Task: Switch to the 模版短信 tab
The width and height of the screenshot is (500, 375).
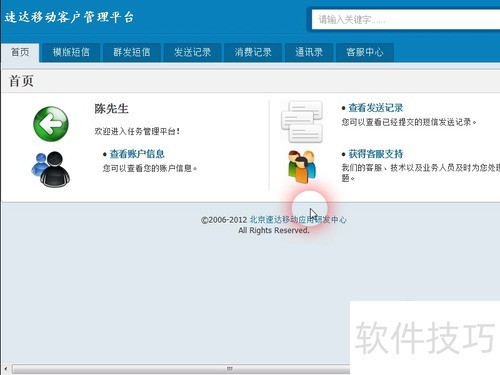Action: point(71,52)
